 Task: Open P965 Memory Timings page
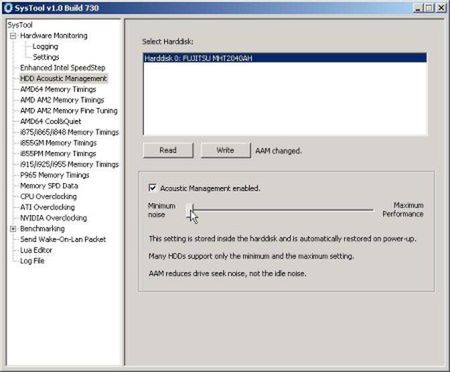pyautogui.click(x=55, y=175)
